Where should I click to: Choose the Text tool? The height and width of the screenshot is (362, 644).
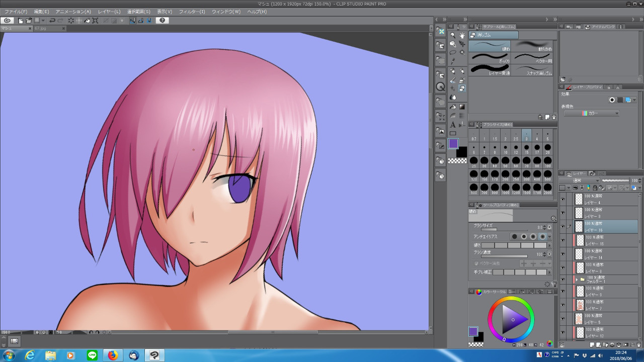452,124
